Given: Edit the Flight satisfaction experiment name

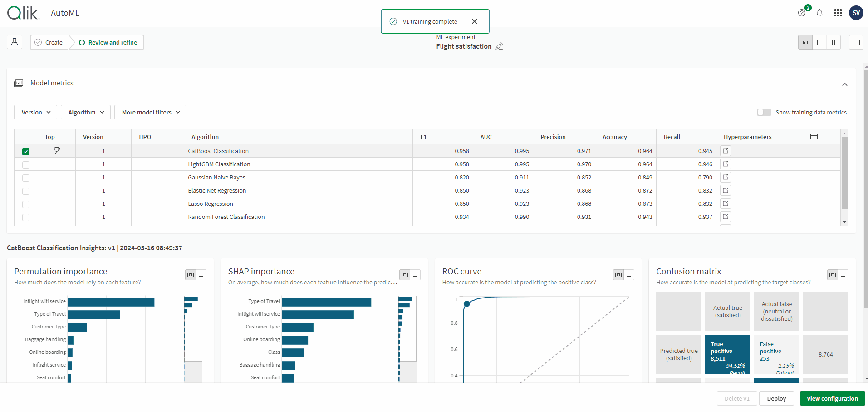Looking at the screenshot, I should [x=499, y=46].
